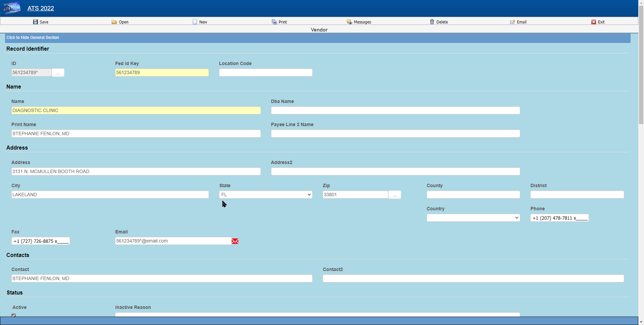Create a new record via New icon
This screenshot has height=325, width=644.
195,22
